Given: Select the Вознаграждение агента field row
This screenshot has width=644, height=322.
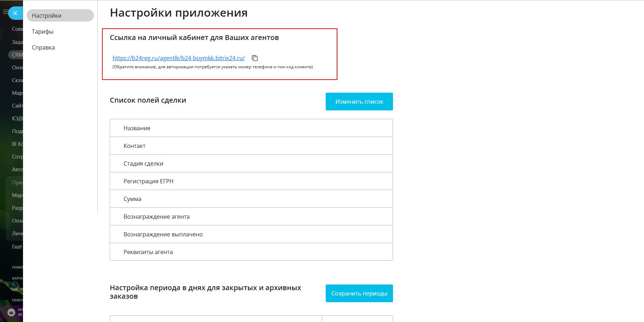Looking at the screenshot, I should coord(251,217).
